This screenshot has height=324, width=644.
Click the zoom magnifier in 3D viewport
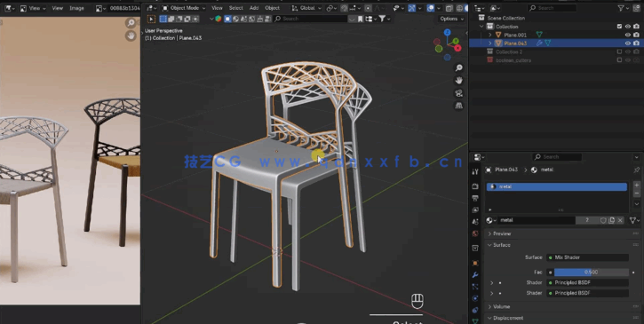click(x=459, y=67)
